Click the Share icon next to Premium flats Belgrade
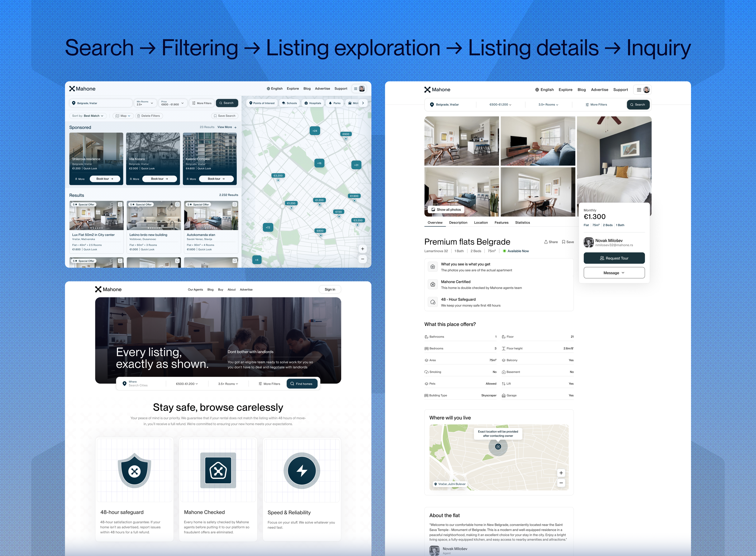Image resolution: width=756 pixels, height=556 pixels. click(551, 242)
